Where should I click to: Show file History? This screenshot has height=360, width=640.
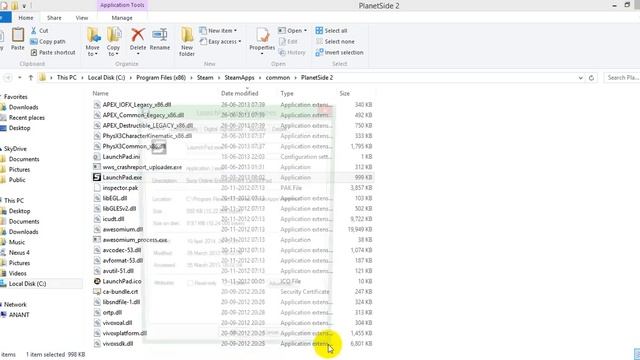point(292,53)
